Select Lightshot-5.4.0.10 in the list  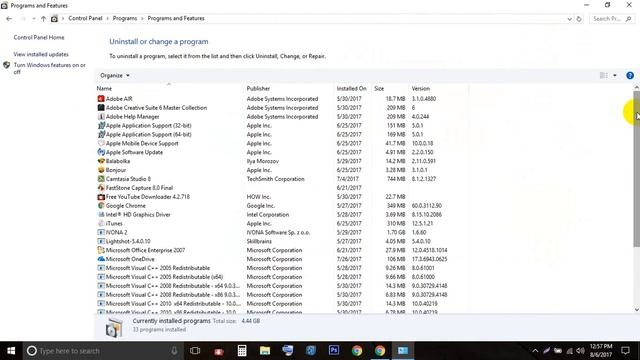tap(282, 241)
